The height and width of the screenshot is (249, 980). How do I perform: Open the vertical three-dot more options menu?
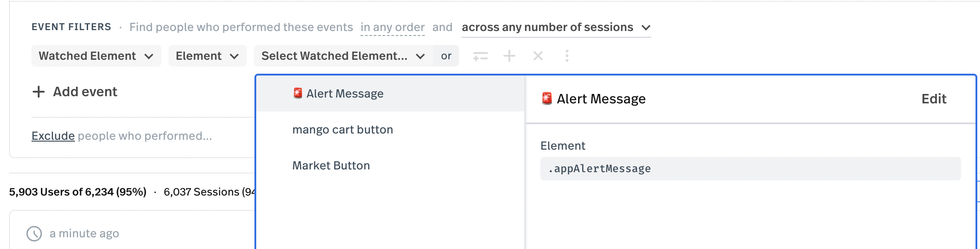tap(566, 56)
